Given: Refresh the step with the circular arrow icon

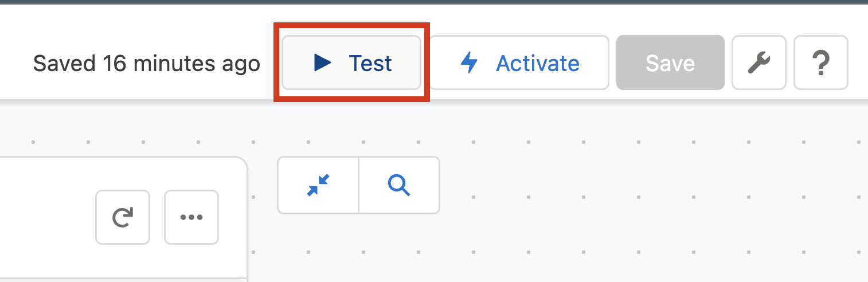Looking at the screenshot, I should pyautogui.click(x=123, y=217).
